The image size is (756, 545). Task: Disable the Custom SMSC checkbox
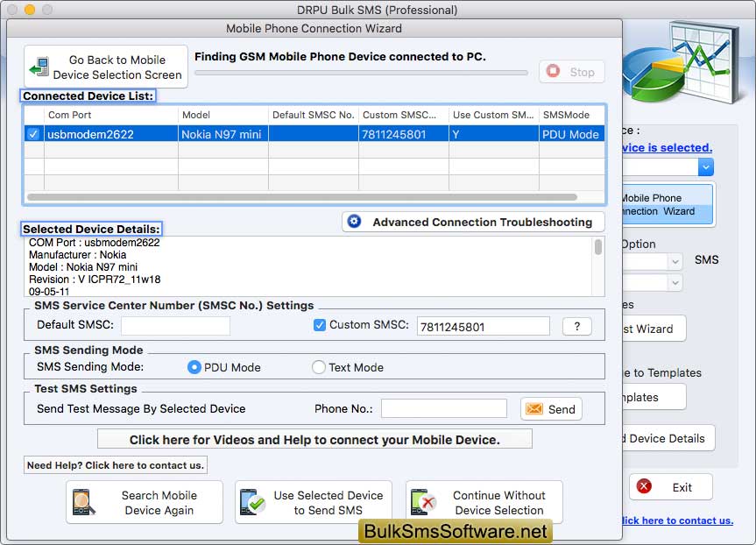[319, 325]
